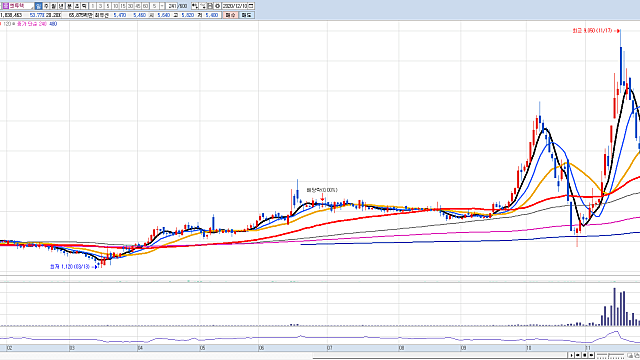Click the first chart playback control button
640x360 pixels.
(x=571, y=355)
